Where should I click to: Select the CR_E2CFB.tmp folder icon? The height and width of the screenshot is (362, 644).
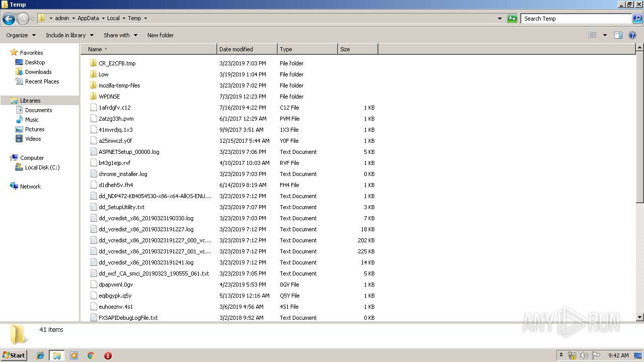(x=93, y=63)
